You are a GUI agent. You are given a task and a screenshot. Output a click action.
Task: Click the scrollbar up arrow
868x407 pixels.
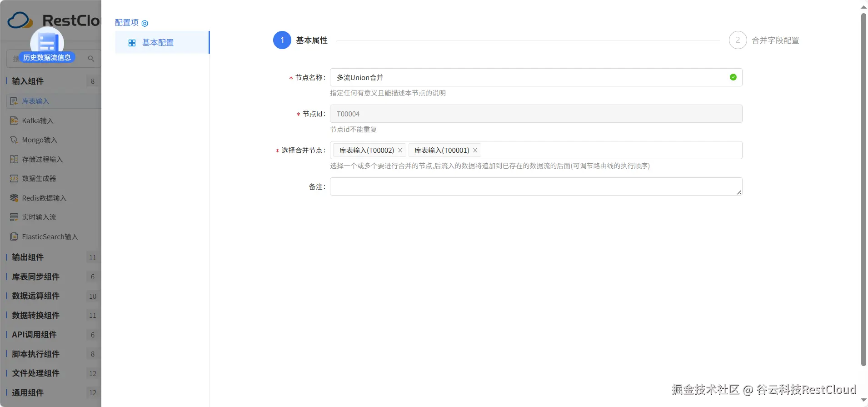(863, 7)
